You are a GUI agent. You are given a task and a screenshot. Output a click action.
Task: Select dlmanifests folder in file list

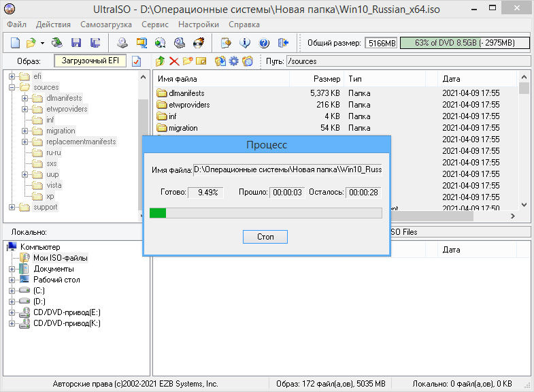186,93
